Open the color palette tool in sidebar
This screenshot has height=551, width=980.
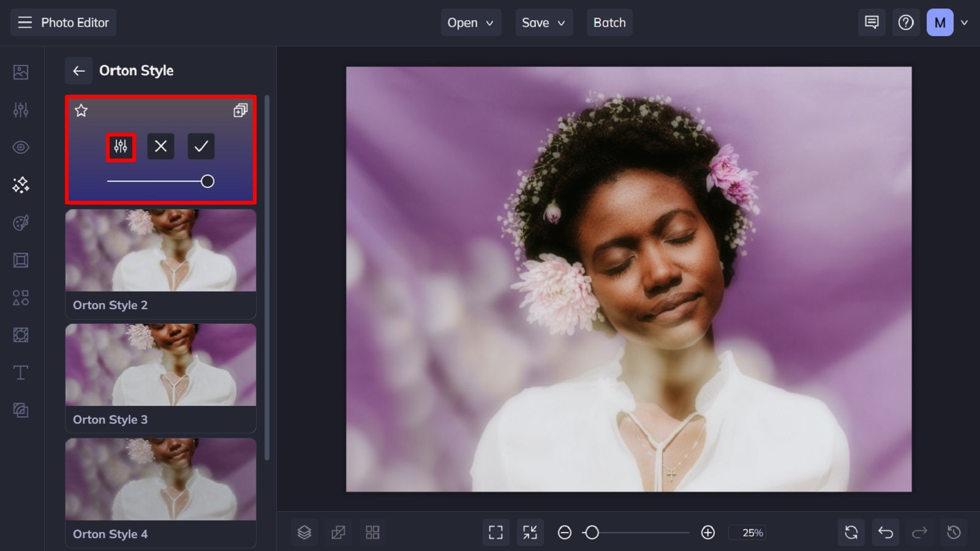click(20, 222)
